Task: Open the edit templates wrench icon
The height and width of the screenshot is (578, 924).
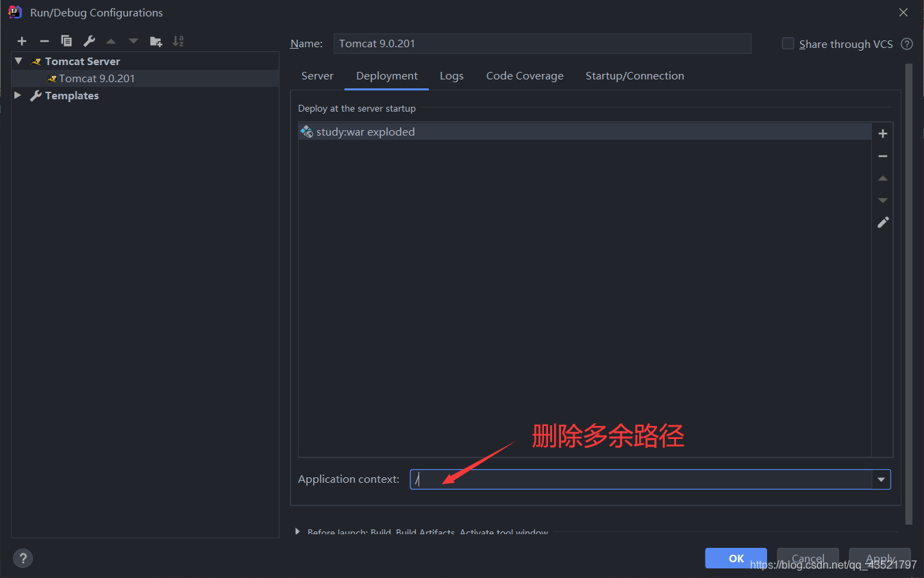Action: [x=89, y=41]
